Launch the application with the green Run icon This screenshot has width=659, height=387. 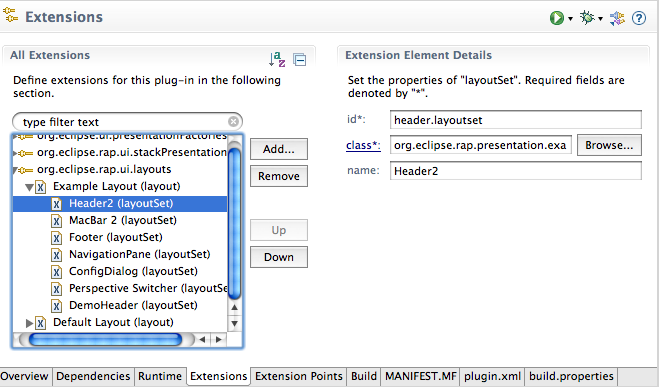click(x=557, y=18)
